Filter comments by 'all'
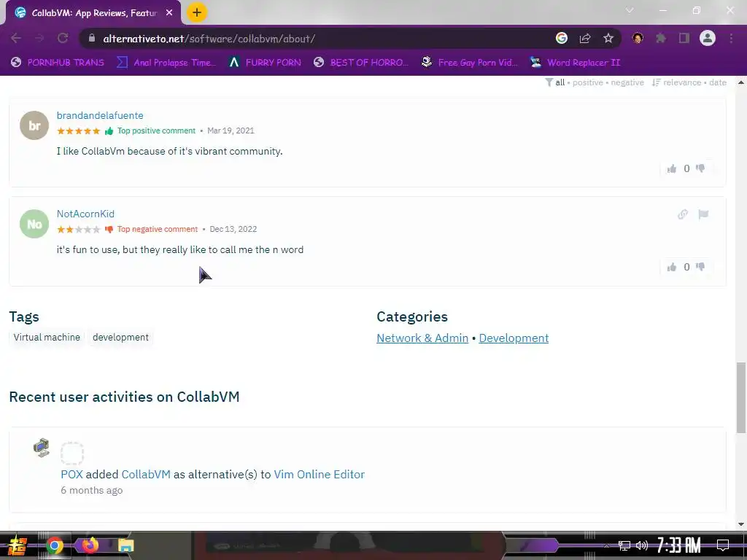747x560 pixels. [560, 82]
